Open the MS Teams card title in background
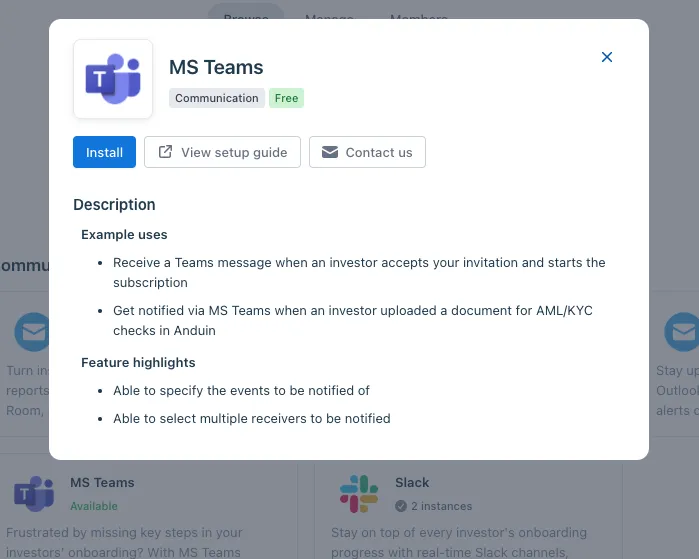 pos(102,482)
